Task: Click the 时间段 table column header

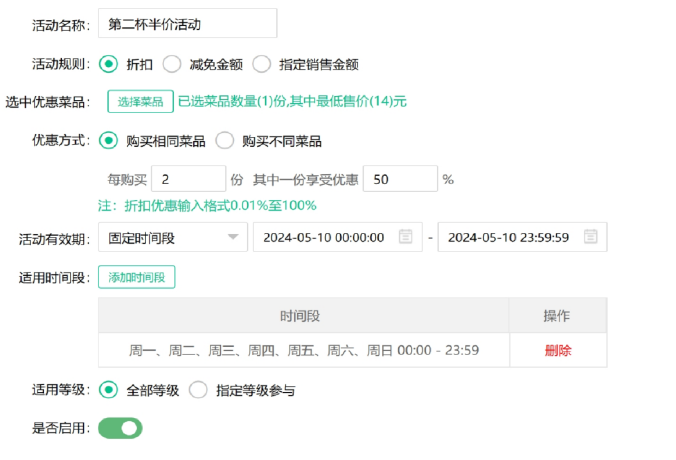Action: (x=303, y=315)
